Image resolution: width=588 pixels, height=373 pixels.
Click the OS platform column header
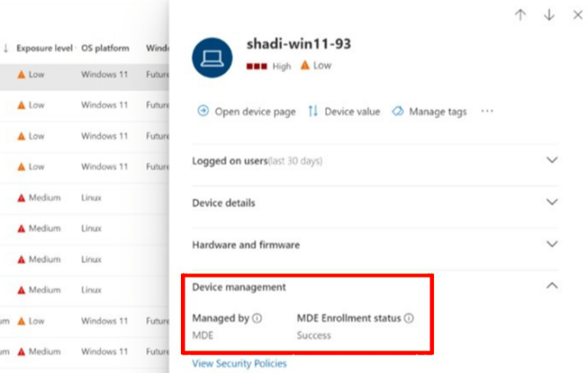click(105, 48)
